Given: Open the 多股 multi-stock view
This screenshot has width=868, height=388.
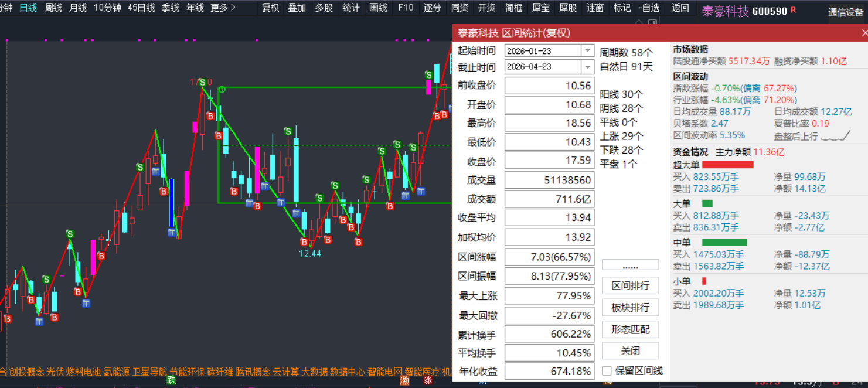Looking at the screenshot, I should 324,8.
